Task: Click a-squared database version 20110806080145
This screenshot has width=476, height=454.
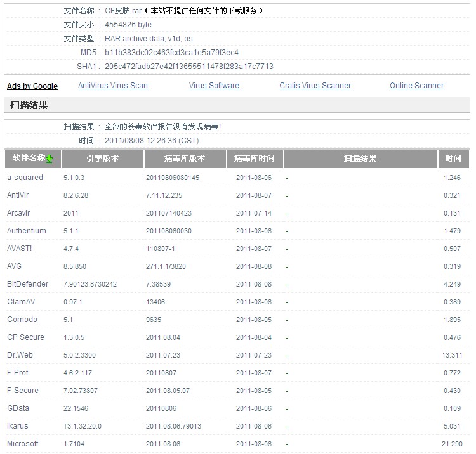Action: coord(173,178)
